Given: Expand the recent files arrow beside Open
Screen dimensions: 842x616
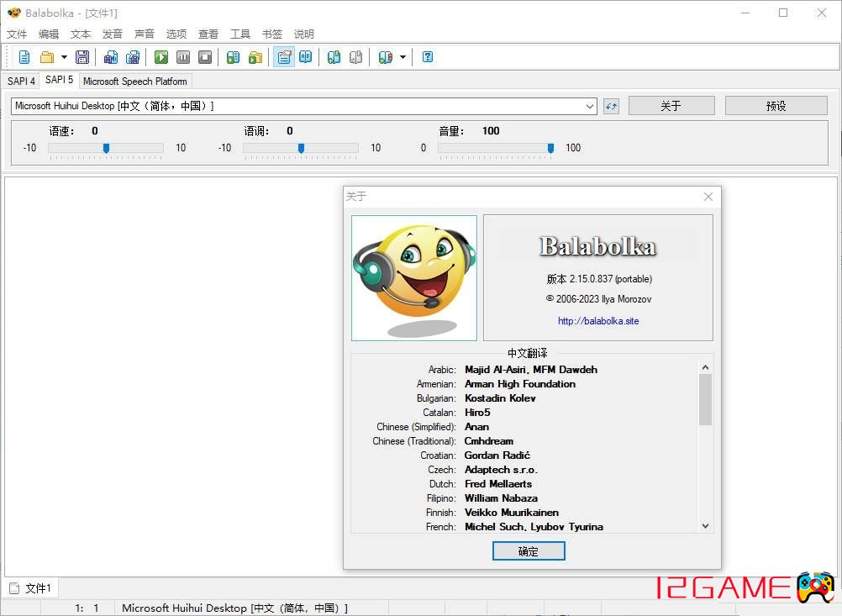Looking at the screenshot, I should 64,57.
